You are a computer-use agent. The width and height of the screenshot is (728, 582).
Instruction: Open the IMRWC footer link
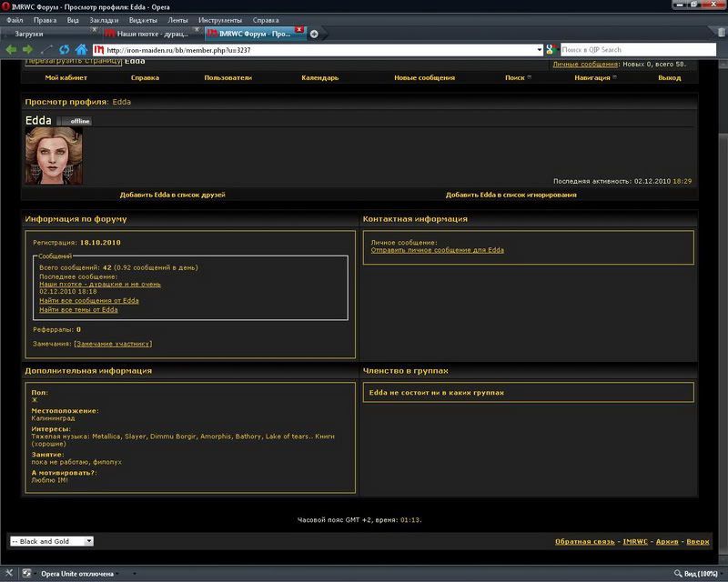click(635, 541)
